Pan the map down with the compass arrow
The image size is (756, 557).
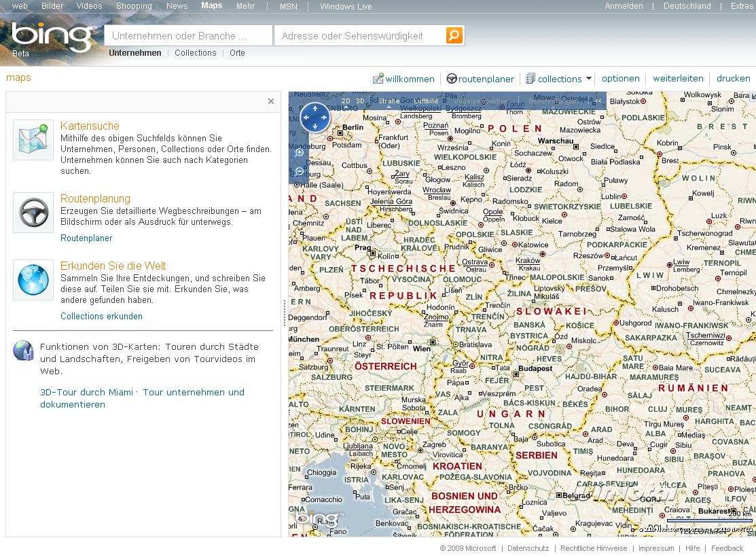pos(315,126)
